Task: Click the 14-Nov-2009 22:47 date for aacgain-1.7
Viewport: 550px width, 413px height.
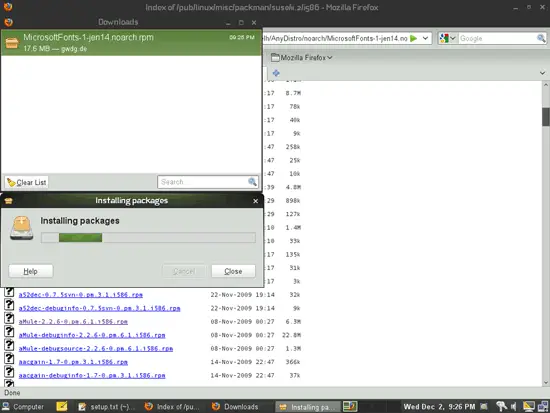Action: coord(242,362)
